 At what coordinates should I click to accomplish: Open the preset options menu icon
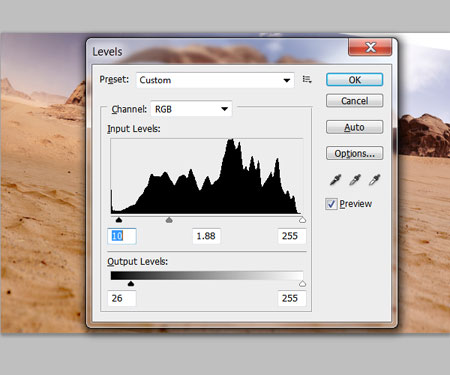[307, 80]
